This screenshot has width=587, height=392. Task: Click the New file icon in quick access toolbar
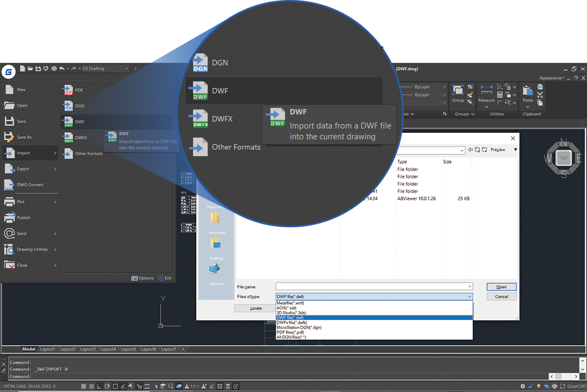23,69
